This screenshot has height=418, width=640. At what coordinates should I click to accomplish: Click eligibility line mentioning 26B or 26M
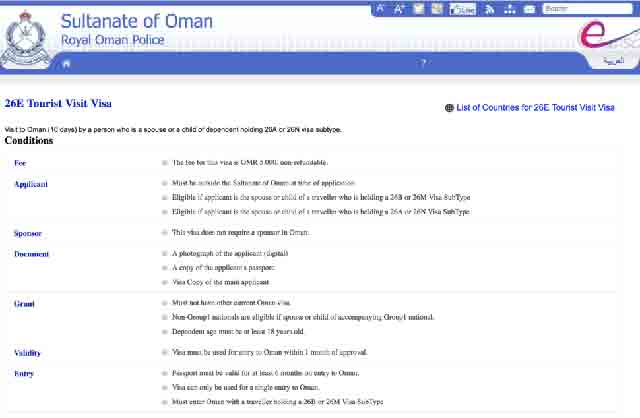click(321, 197)
